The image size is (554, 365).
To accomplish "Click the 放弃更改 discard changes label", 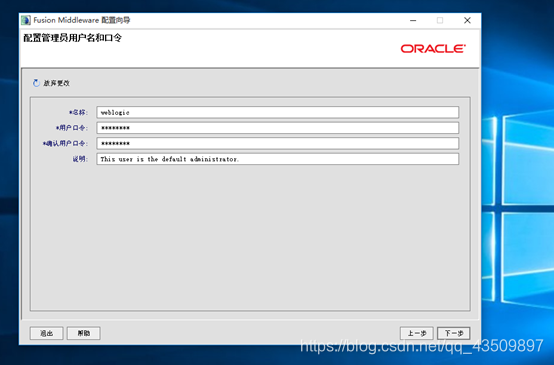I will point(57,83).
